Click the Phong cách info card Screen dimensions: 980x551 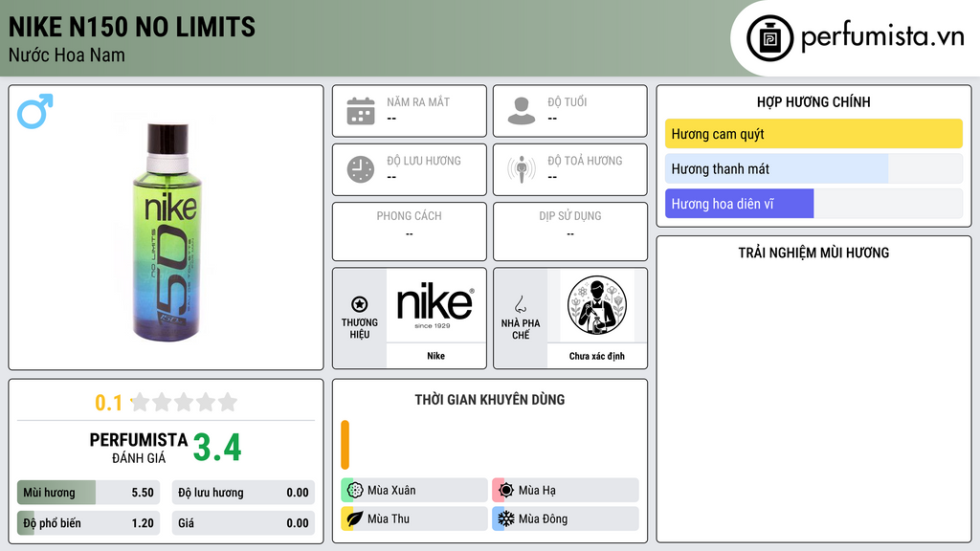coord(410,231)
